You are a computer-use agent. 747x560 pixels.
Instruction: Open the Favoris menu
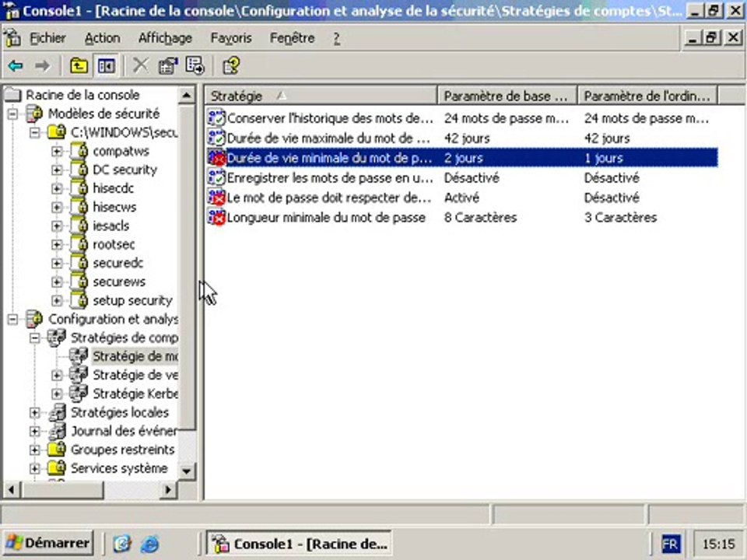click(231, 38)
